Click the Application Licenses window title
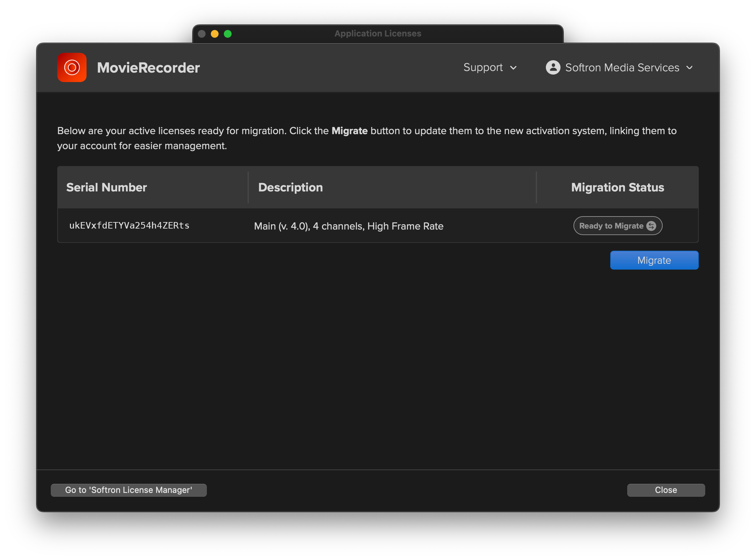Image resolution: width=756 pixels, height=560 pixels. click(x=378, y=34)
